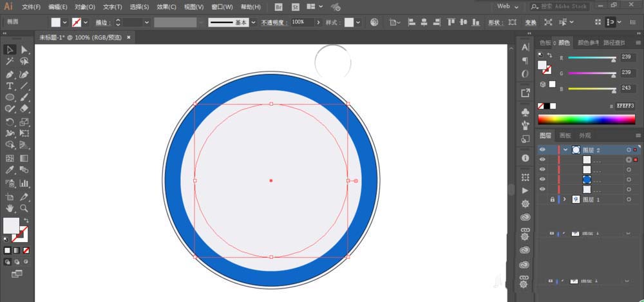This screenshot has height=302, width=644.
Task: Click the 不透明度 label link
Action: click(x=274, y=22)
